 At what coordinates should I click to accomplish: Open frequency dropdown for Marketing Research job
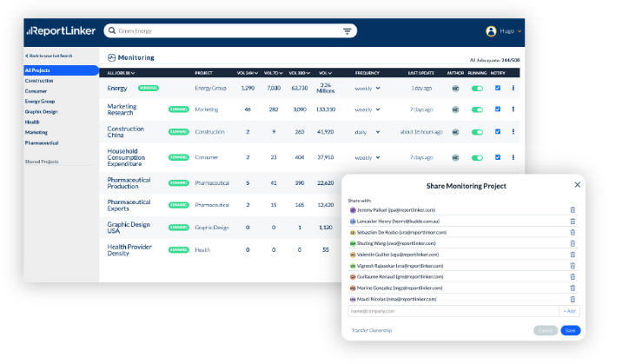pyautogui.click(x=367, y=109)
